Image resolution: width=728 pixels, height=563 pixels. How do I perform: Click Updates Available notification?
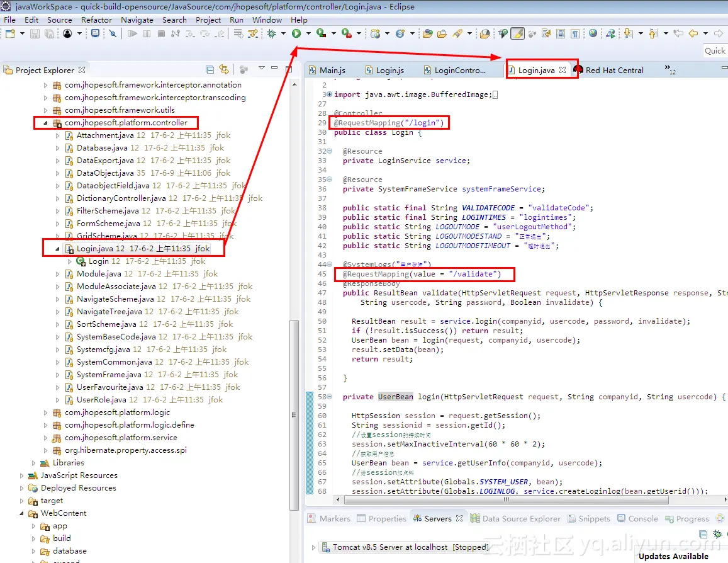(x=673, y=556)
